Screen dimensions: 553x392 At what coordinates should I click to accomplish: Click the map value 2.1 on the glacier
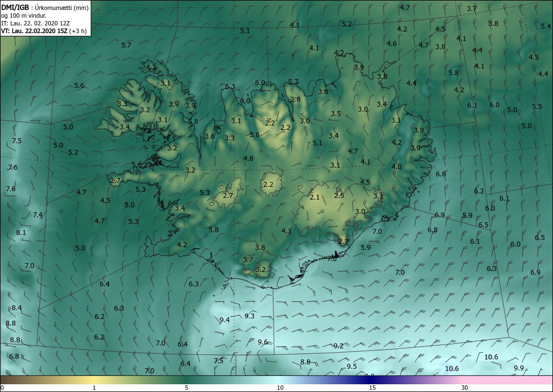[x=315, y=197]
